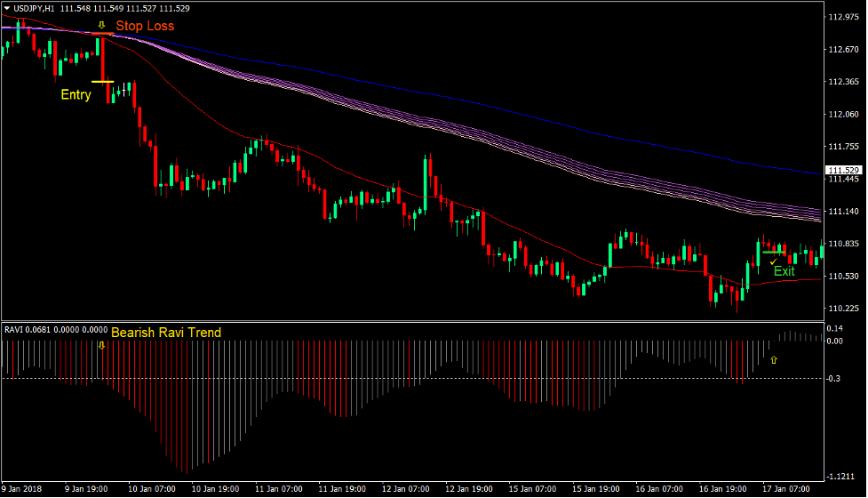This screenshot has width=868, height=498.
Task: Click the 11 Jan 07:00 time label
Action: [x=278, y=489]
